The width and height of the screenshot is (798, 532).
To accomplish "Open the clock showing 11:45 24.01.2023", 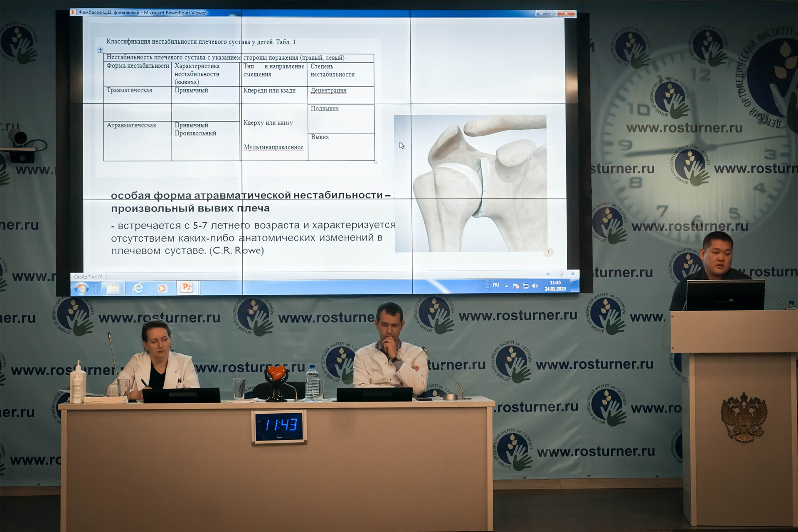I will [x=555, y=285].
